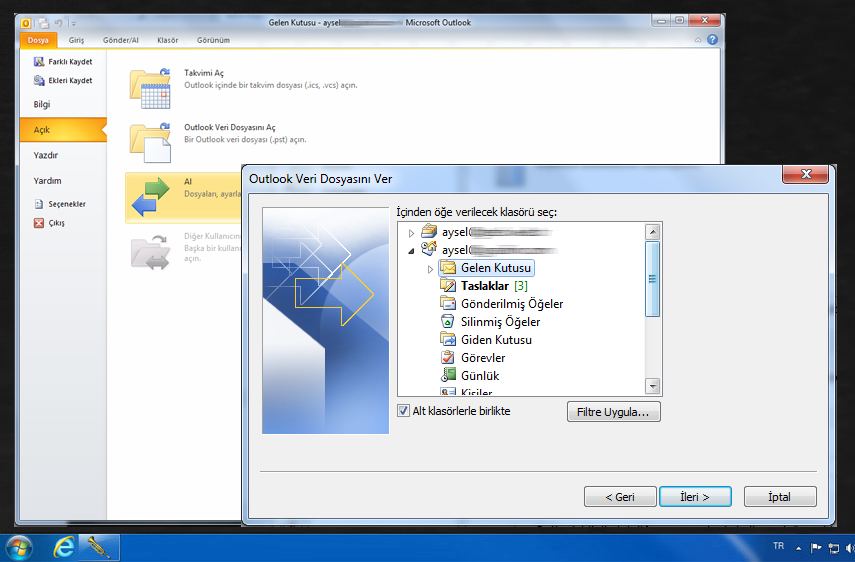Viewport: 855px width, 562px height.
Task: Click the İptal cancel button
Action: pos(780,497)
